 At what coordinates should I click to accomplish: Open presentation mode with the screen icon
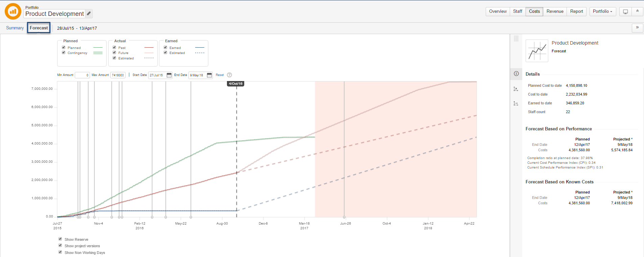(x=625, y=11)
